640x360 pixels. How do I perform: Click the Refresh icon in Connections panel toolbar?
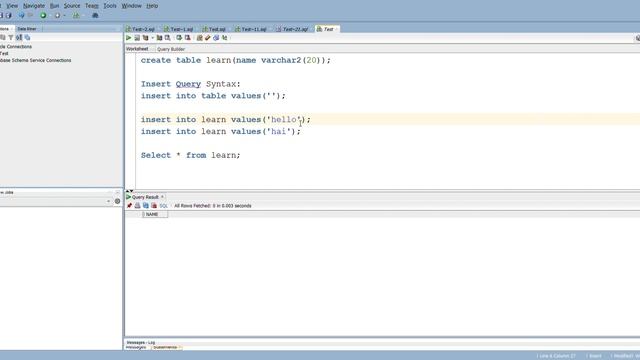tap(3, 38)
